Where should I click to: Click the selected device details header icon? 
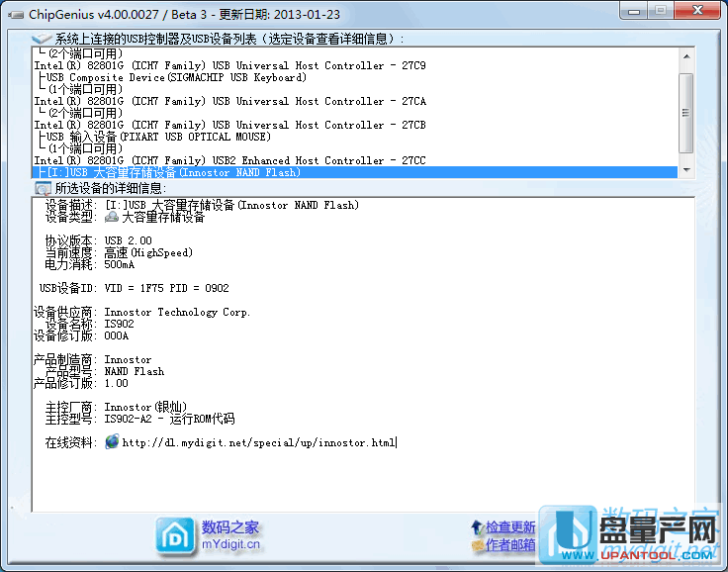43,188
